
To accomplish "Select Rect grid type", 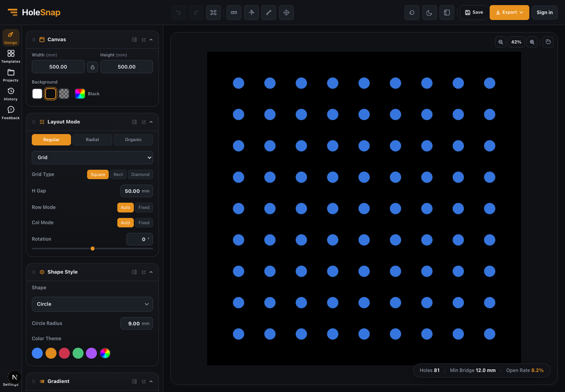I will [x=118, y=174].
